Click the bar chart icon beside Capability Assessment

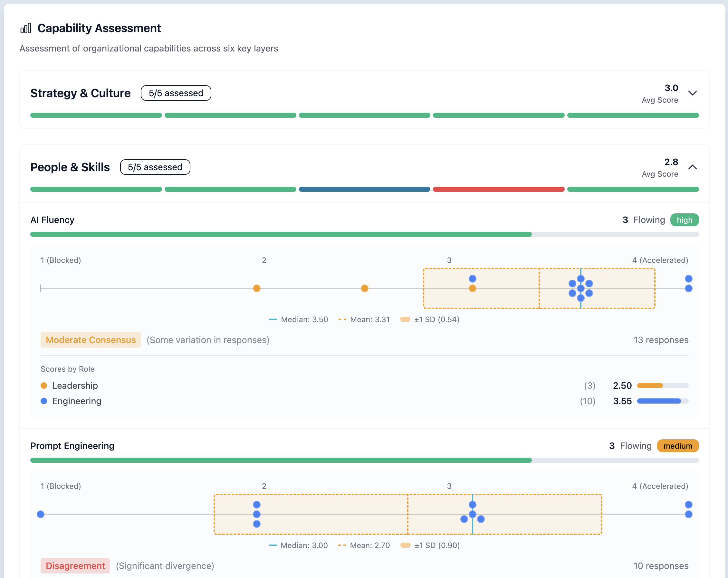(25, 28)
